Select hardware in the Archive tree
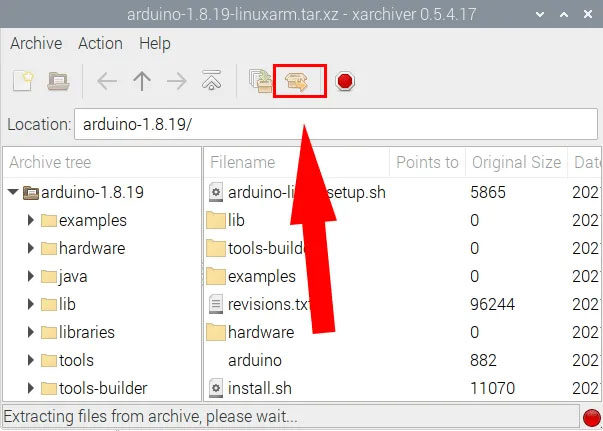 pyautogui.click(x=92, y=248)
